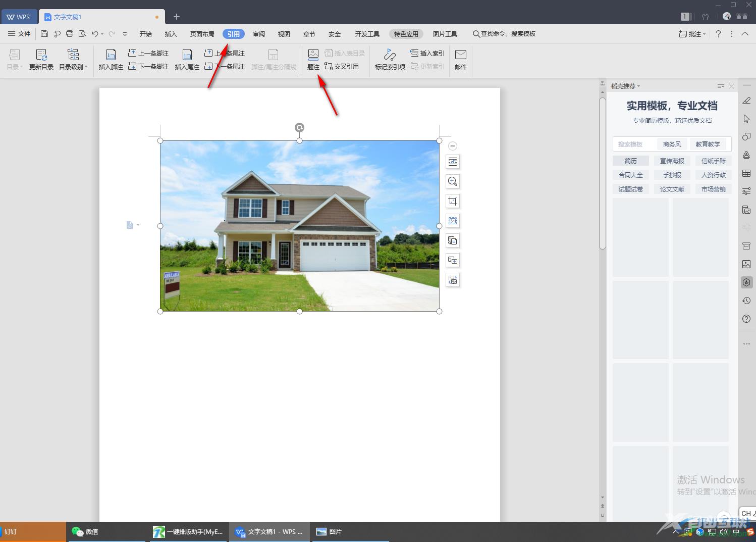Viewport: 756px width, 542px height.
Task: Click the table grid icon in right sidebar
Action: [746, 173]
